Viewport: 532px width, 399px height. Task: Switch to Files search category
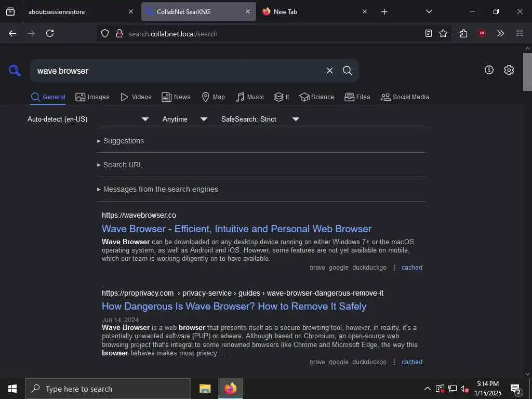pyautogui.click(x=357, y=97)
